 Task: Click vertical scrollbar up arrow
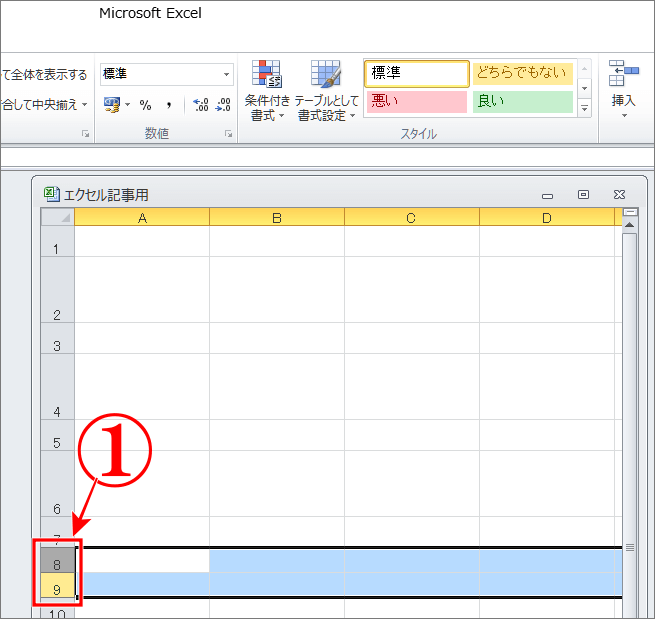[630, 226]
